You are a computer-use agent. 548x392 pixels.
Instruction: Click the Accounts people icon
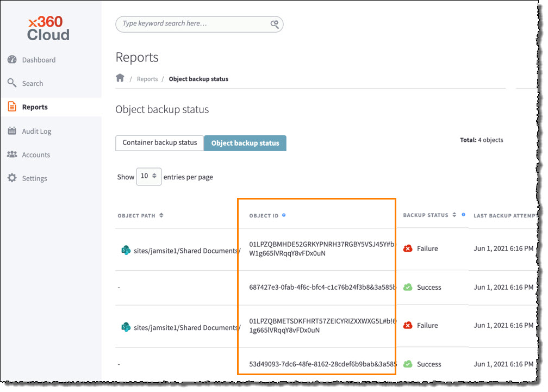click(x=13, y=154)
